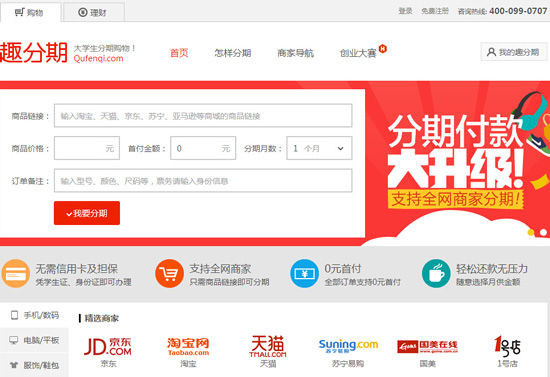This screenshot has width=550, height=377.
Task: Click the phone icon beside 手机/数码
Action: (x=14, y=315)
